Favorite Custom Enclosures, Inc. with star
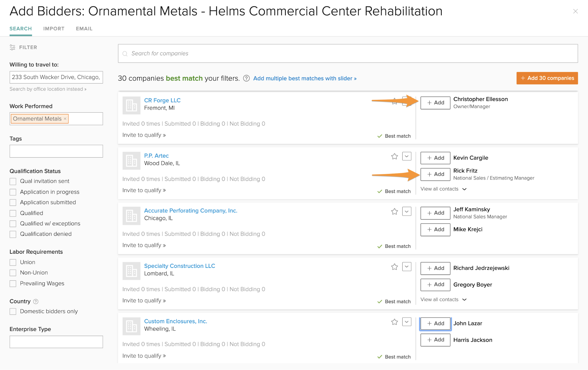Image resolution: width=588 pixels, height=370 pixels. point(394,322)
